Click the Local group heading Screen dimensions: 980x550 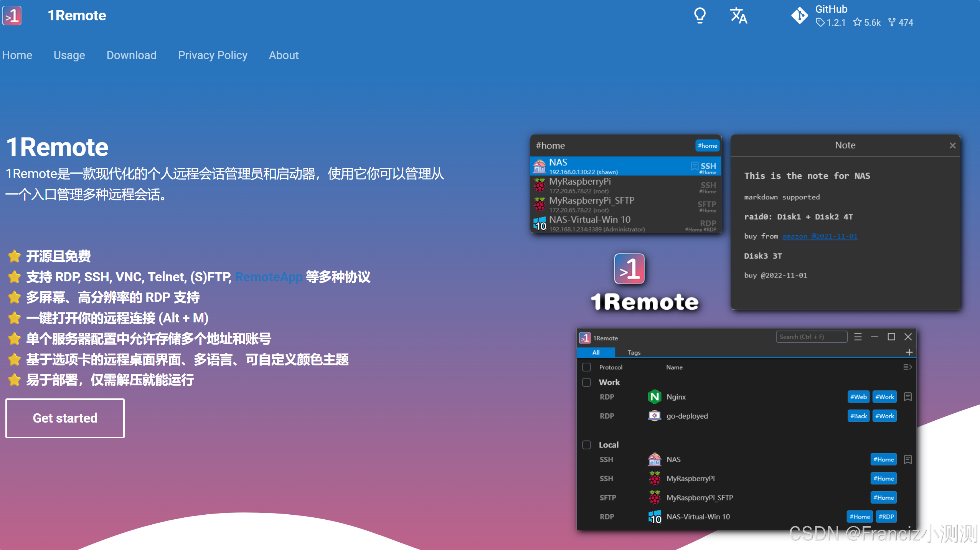609,445
